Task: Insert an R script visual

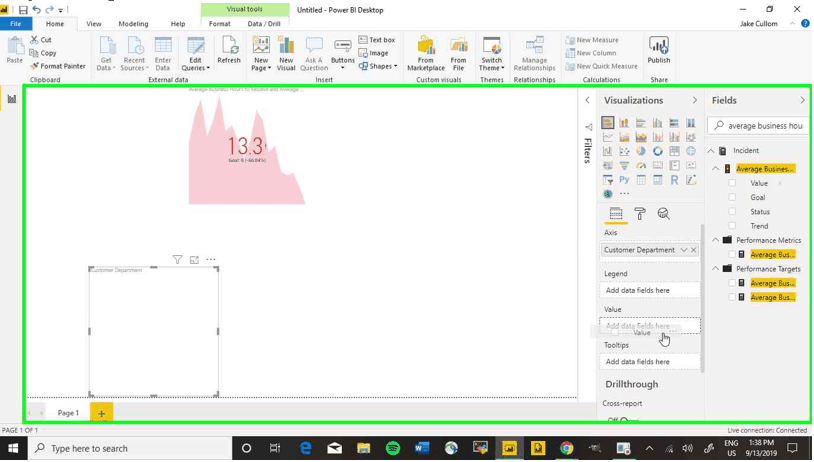Action: click(x=674, y=180)
